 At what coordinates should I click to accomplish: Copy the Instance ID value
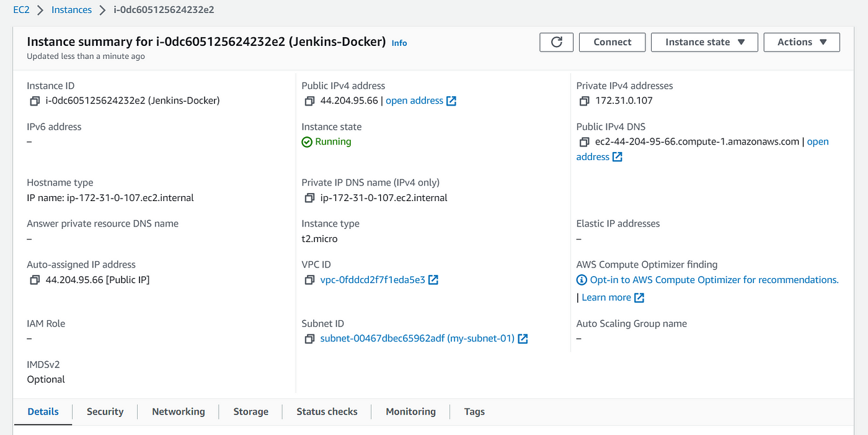[35, 101]
